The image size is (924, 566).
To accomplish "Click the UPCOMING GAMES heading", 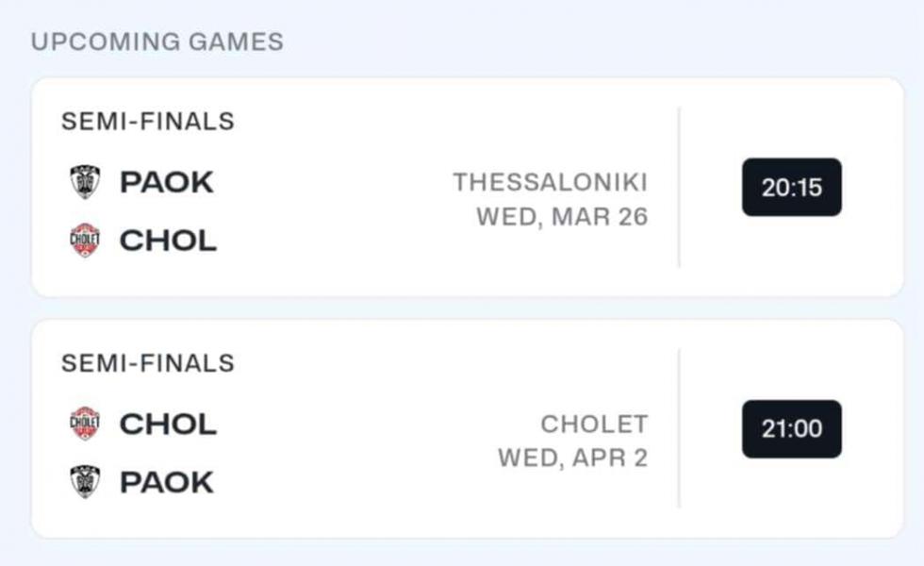I will [x=157, y=42].
